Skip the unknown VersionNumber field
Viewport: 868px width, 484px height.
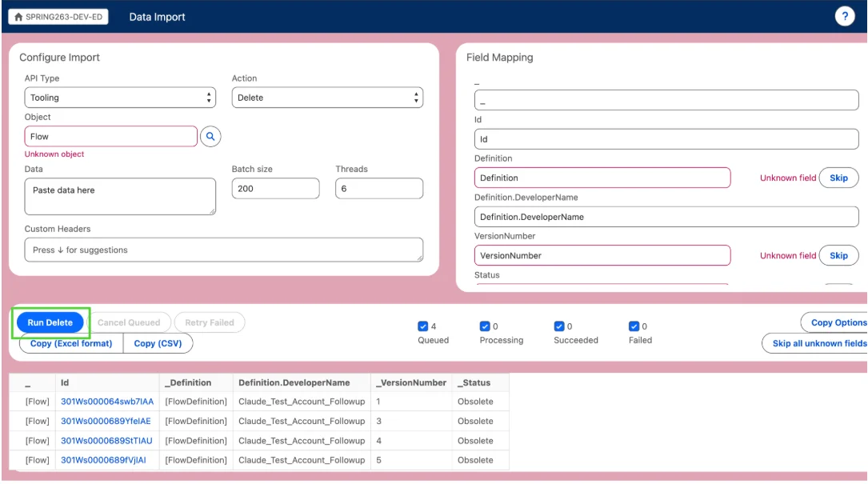838,255
